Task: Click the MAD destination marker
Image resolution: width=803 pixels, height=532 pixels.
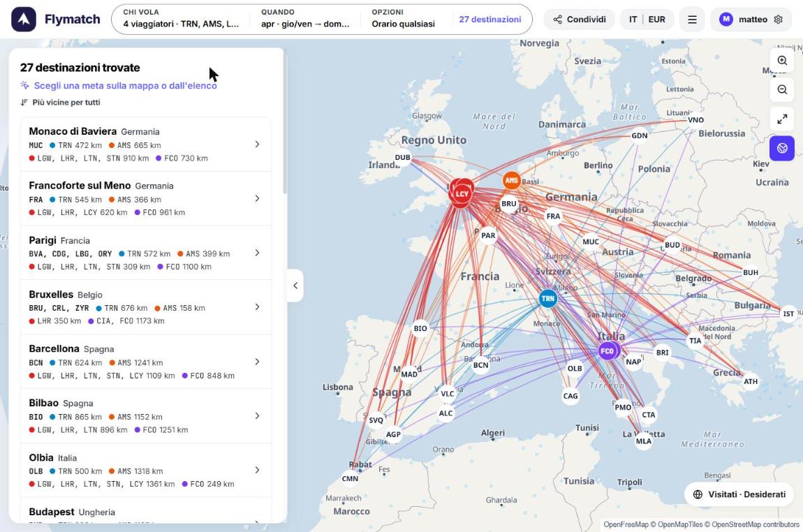Action: pos(409,374)
